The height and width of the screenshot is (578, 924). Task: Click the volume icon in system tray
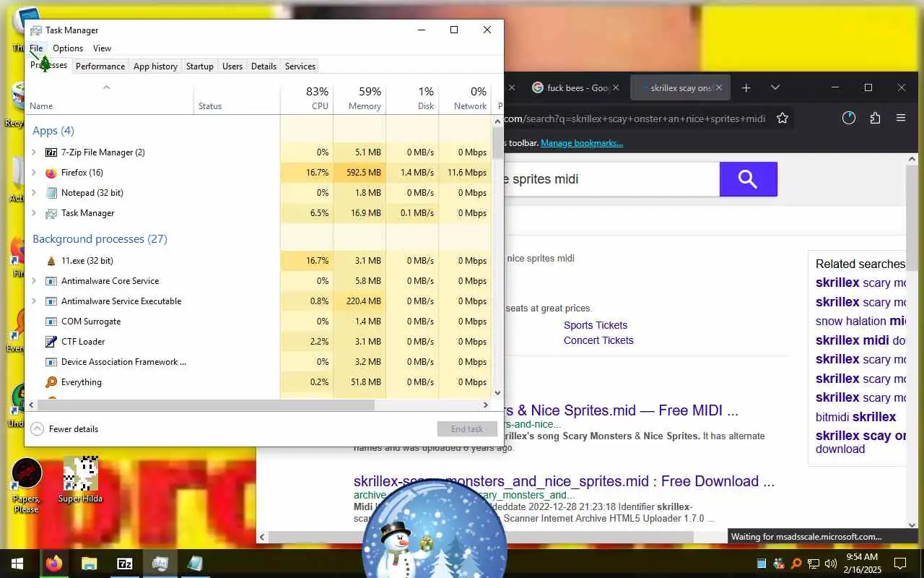click(831, 564)
